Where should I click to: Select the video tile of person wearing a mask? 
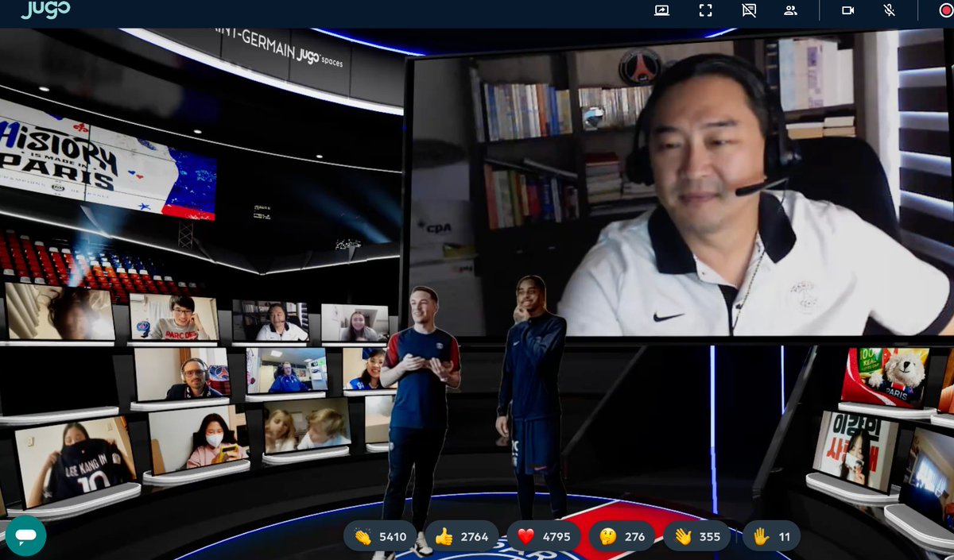197,439
